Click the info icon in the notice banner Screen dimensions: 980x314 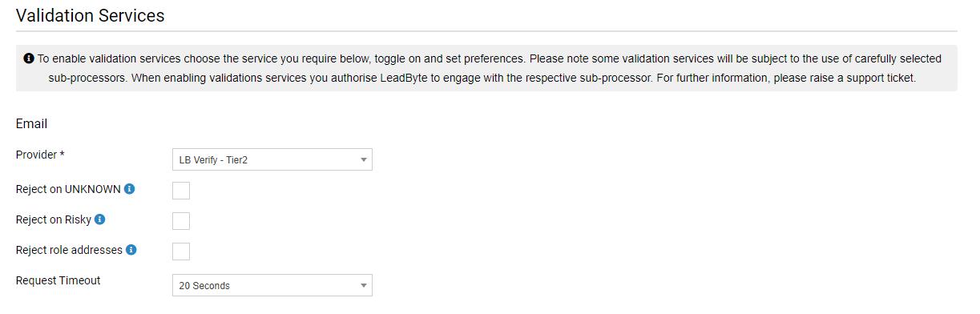(x=29, y=58)
